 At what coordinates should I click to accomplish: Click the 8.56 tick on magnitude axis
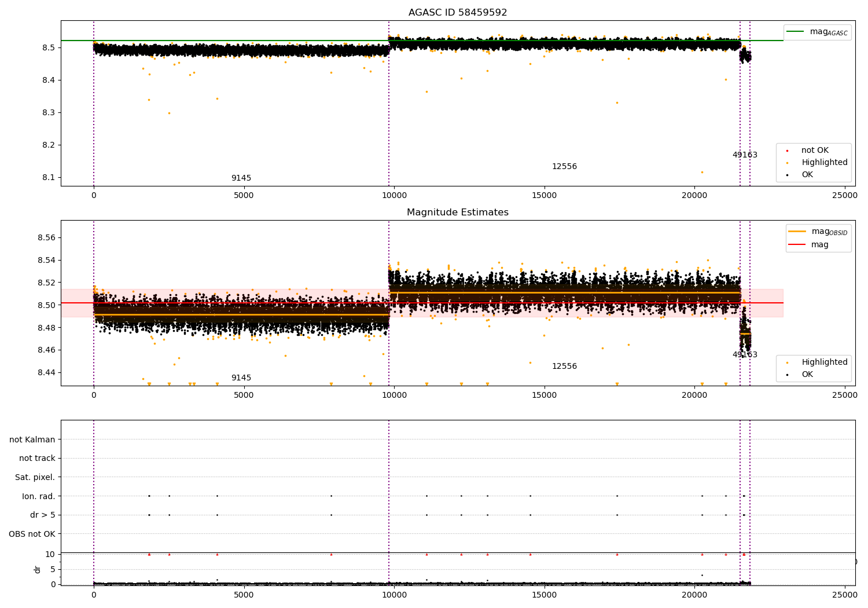pos(46,238)
